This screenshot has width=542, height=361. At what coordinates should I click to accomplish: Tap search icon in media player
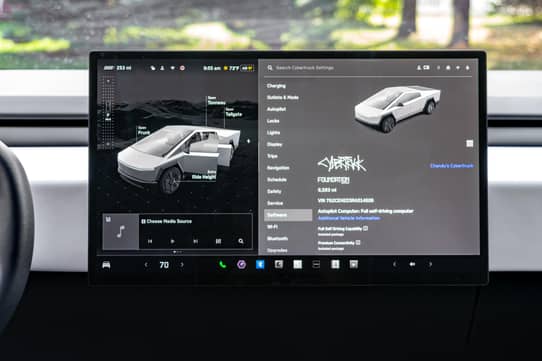tap(241, 241)
